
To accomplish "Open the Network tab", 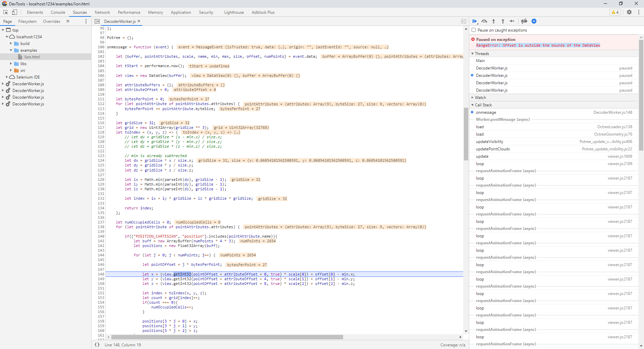I will click(102, 12).
